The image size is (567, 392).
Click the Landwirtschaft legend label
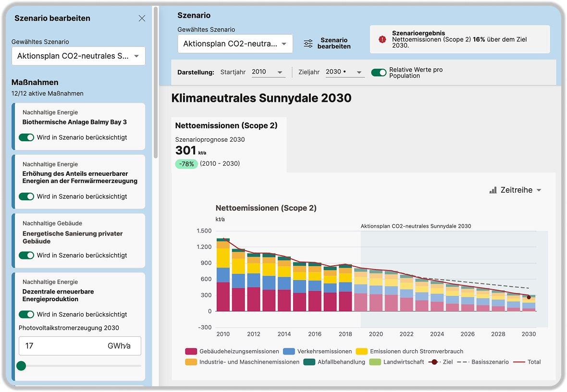tap(404, 362)
